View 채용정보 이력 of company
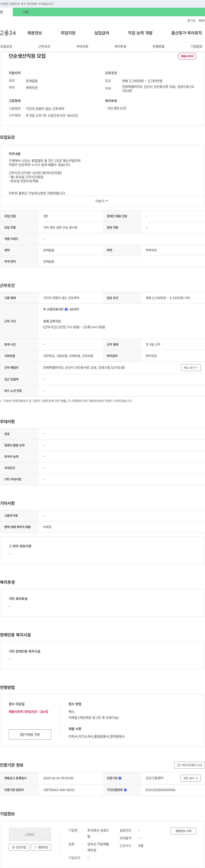This screenshot has height=868, width=205. (x=183, y=831)
